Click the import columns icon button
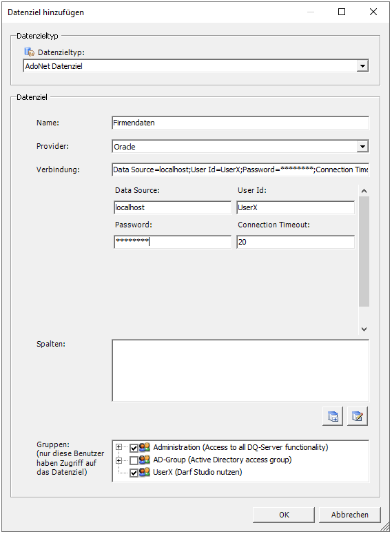This screenshot has height=534, width=392. click(x=333, y=415)
